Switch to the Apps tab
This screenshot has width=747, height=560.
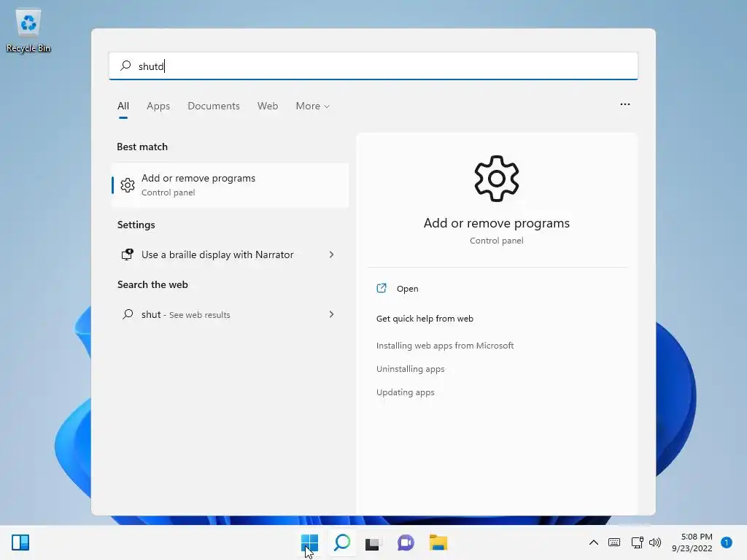[158, 106]
